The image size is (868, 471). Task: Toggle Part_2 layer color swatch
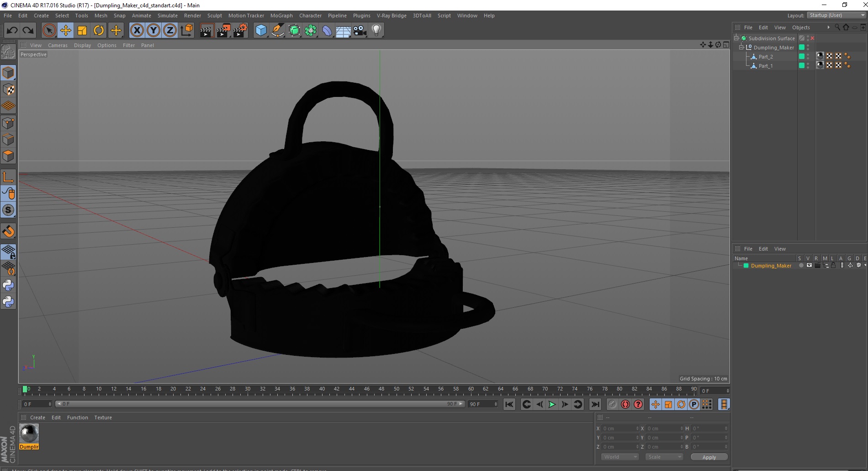pos(801,56)
